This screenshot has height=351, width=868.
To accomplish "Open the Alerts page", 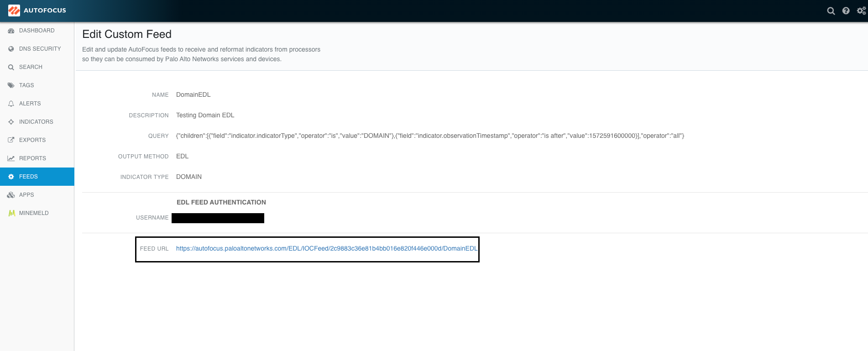I will click(x=37, y=104).
